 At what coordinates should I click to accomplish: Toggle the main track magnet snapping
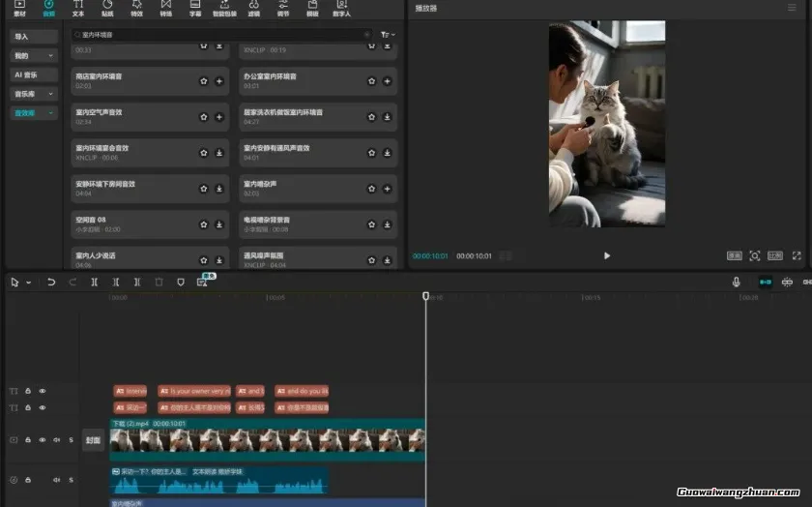pos(766,282)
